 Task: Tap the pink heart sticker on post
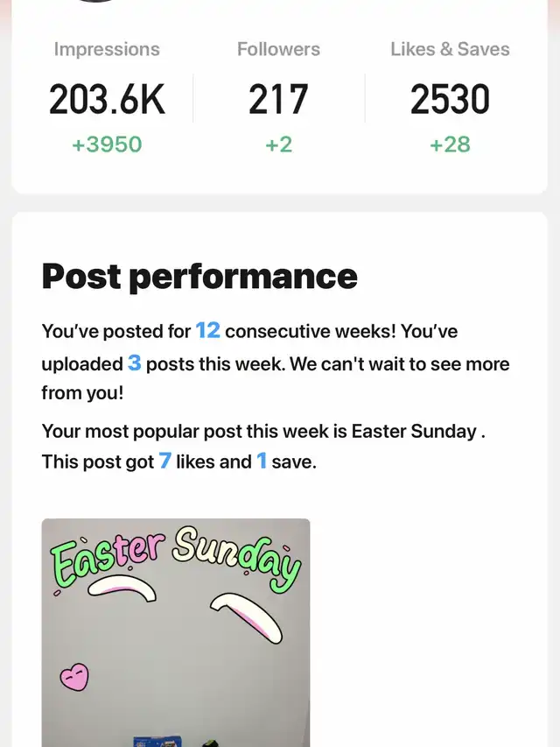[74, 676]
